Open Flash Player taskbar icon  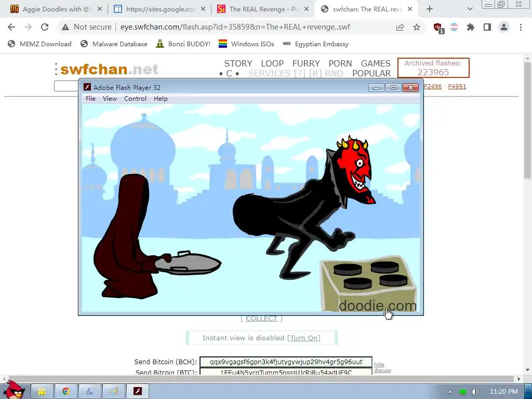[x=137, y=391]
